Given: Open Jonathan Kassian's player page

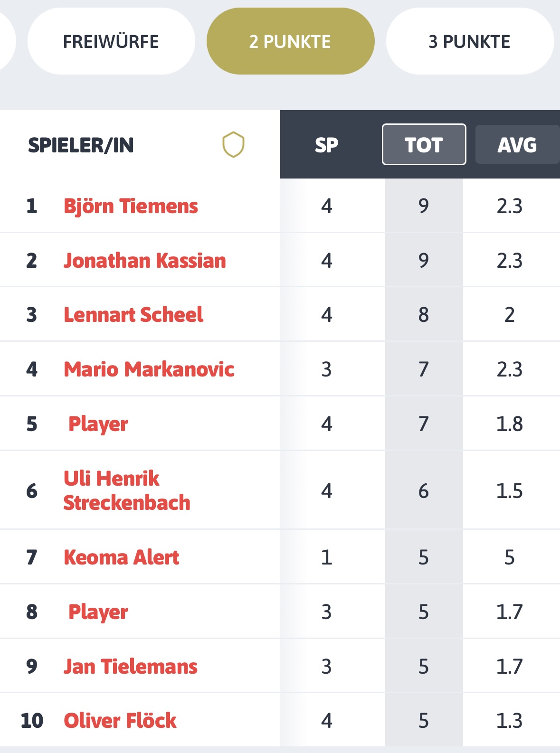Looking at the screenshot, I should [x=145, y=261].
